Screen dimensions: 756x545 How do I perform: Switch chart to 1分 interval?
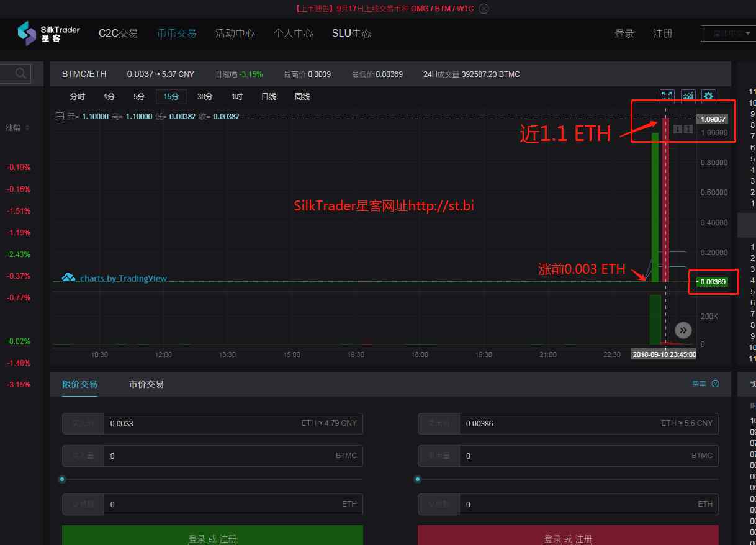click(x=109, y=97)
